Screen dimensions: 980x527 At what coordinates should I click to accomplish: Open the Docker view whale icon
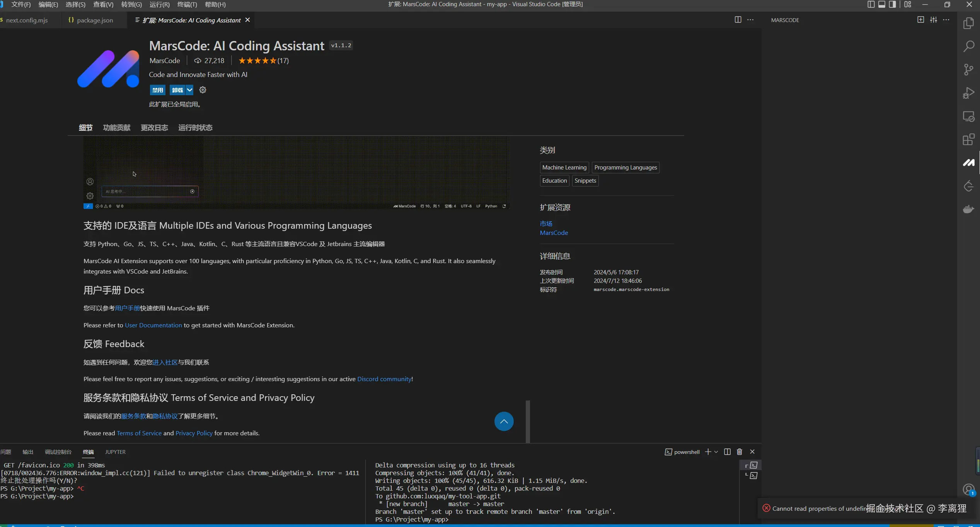[x=968, y=209]
